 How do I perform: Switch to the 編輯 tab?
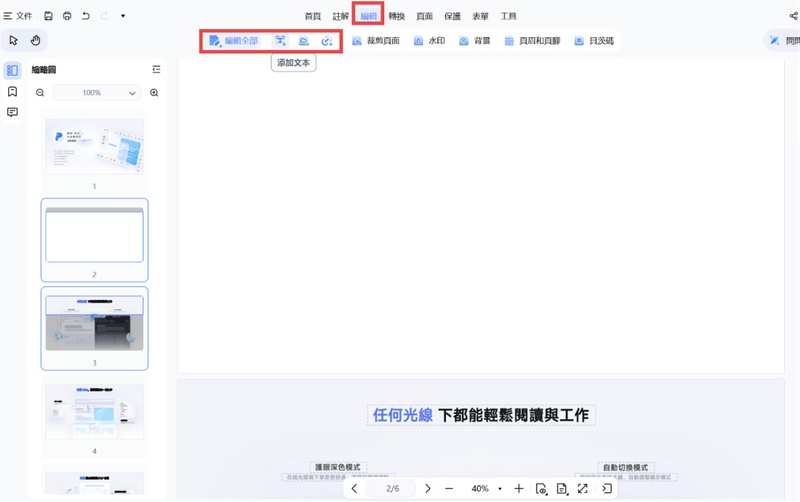tap(368, 16)
